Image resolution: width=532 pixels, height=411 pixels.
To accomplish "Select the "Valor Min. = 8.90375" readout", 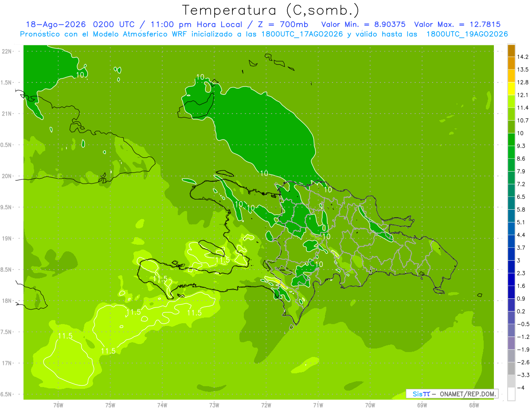I will pyautogui.click(x=364, y=24).
